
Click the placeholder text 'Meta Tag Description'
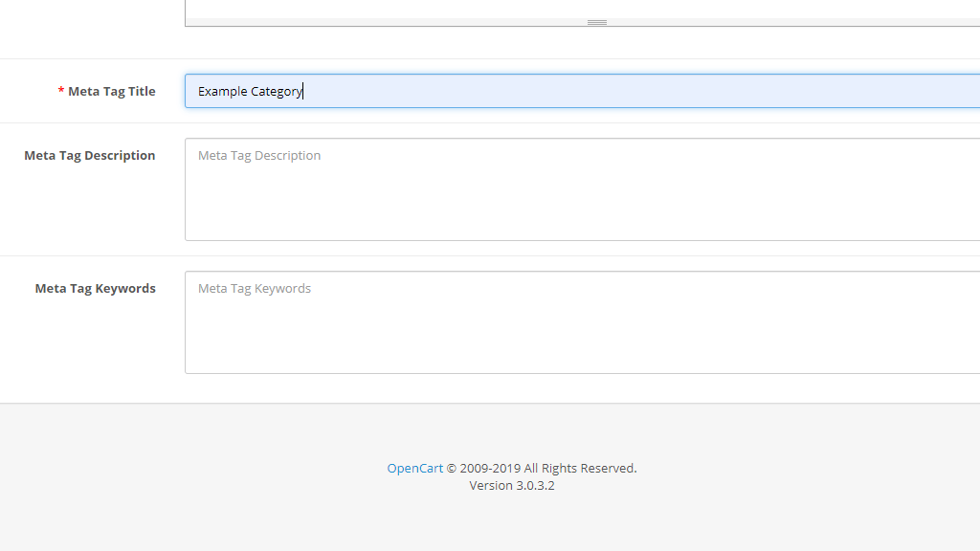pyautogui.click(x=258, y=155)
